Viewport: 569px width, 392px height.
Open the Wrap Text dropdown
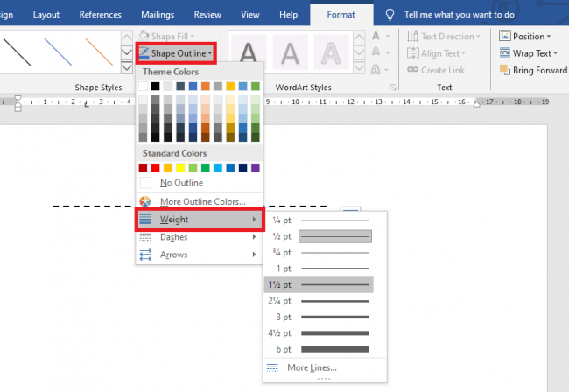click(x=524, y=53)
